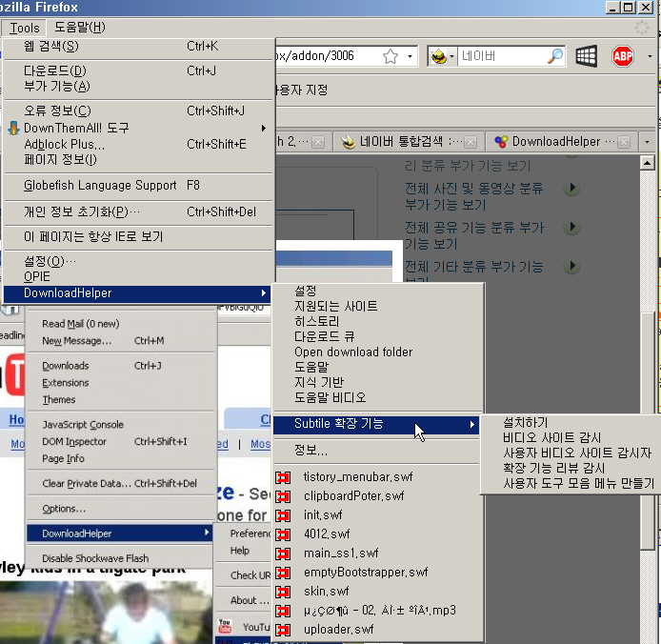Click the DownloadHelper tab favicon
661x644 pixels.
501,142
